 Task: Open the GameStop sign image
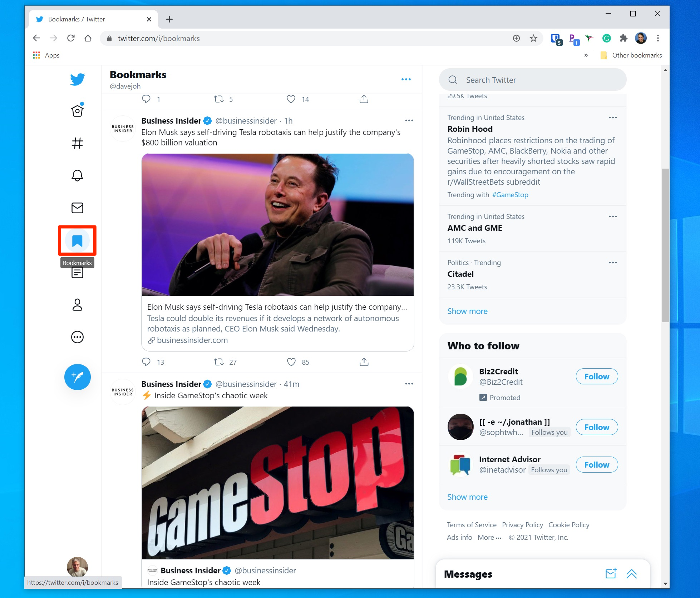278,483
